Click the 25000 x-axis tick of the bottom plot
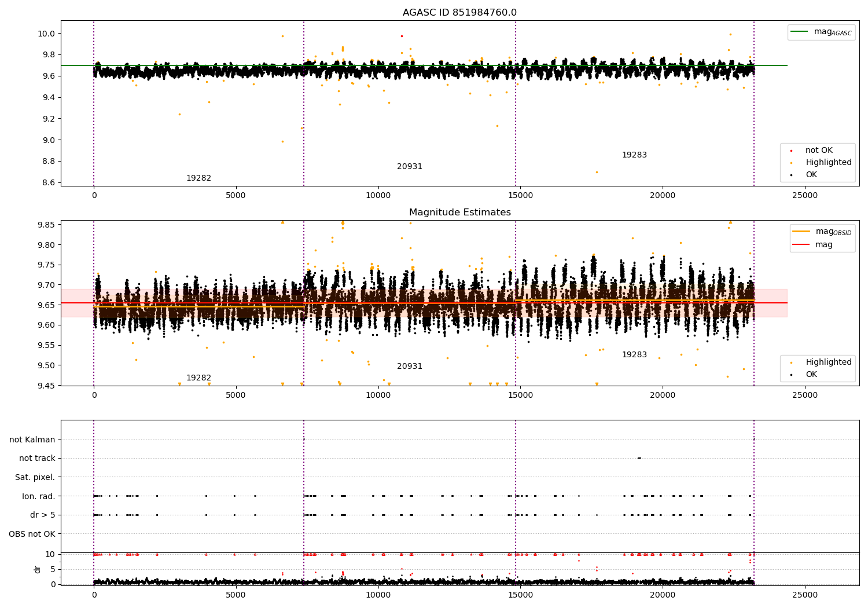The width and height of the screenshot is (868, 608). [805, 595]
